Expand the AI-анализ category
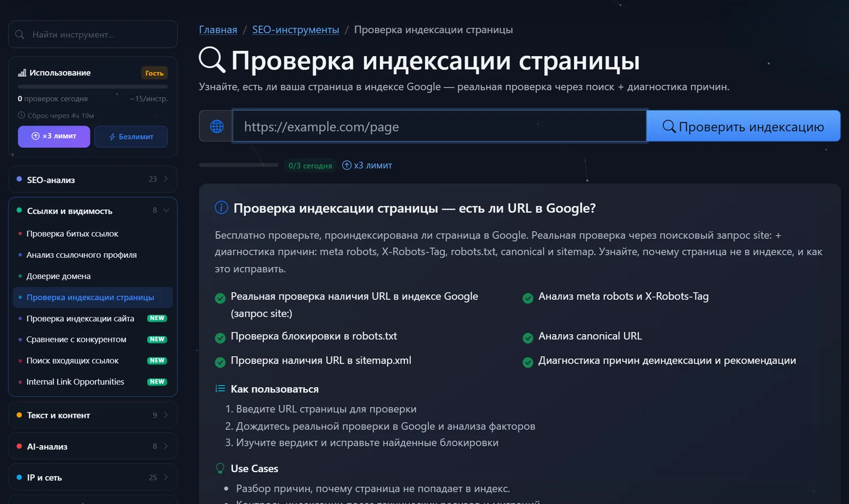 coord(93,446)
